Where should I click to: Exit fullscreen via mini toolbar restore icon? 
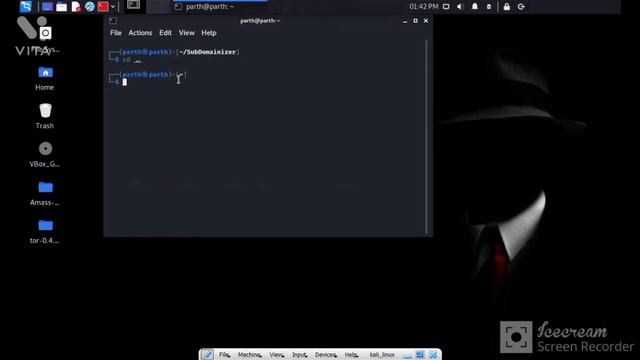pyautogui.click(x=420, y=355)
